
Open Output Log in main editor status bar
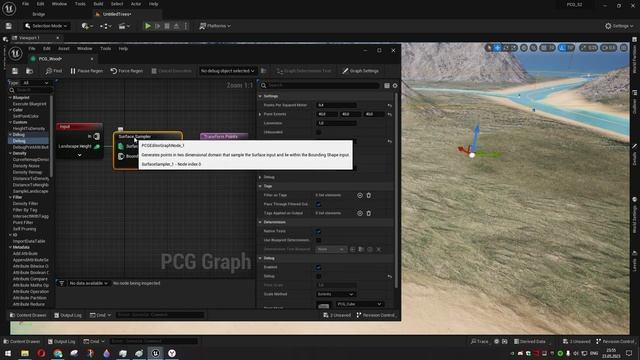tap(62, 341)
